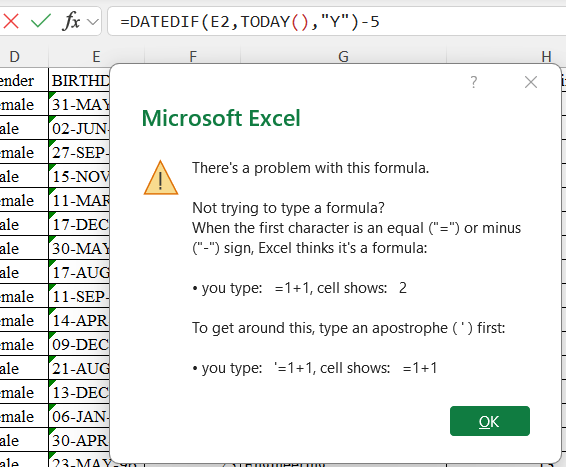Open the fx Insert Function icon
Image resolution: width=566 pixels, height=467 pixels.
[71, 21]
